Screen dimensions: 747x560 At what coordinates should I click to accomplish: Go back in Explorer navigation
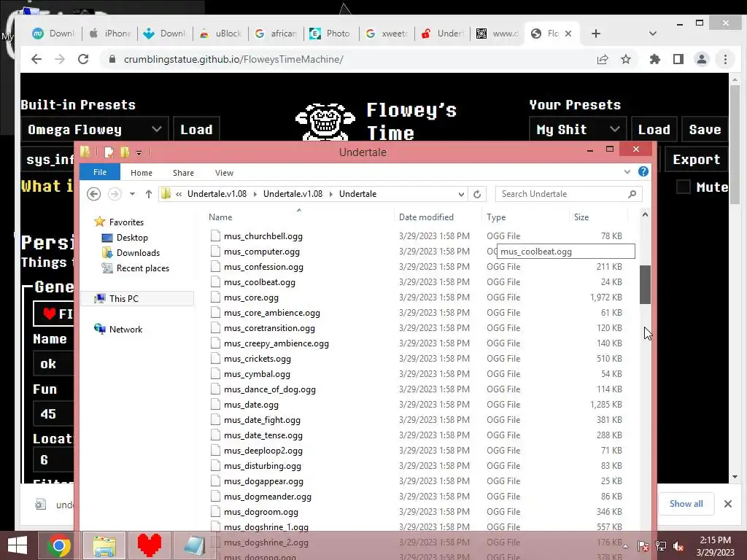tap(94, 194)
